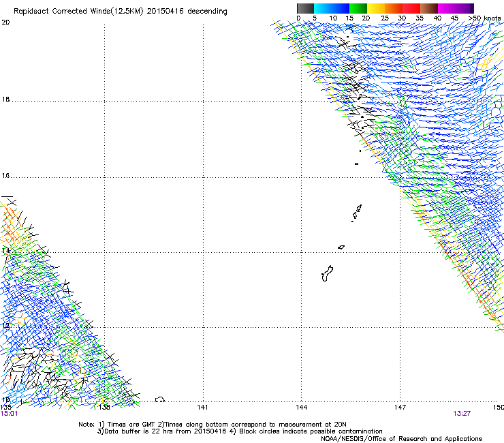Click the legend label '25'

pos(385,18)
